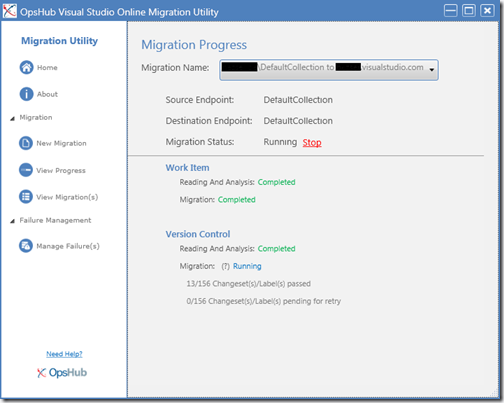Collapse the Migration section triangle
This screenshot has width=504, height=403.
(12, 118)
